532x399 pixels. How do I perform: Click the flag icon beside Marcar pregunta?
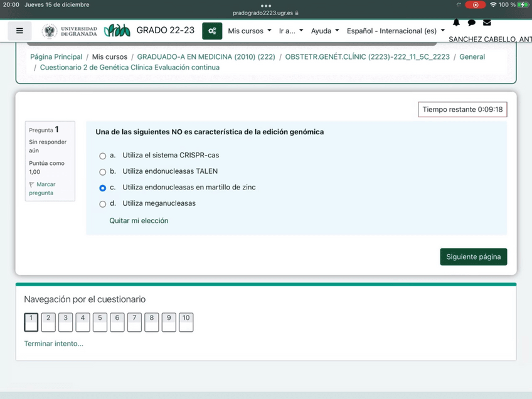(x=31, y=184)
